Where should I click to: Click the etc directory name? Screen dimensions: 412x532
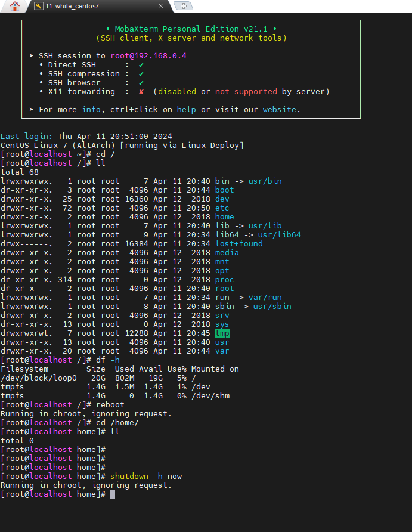point(222,208)
